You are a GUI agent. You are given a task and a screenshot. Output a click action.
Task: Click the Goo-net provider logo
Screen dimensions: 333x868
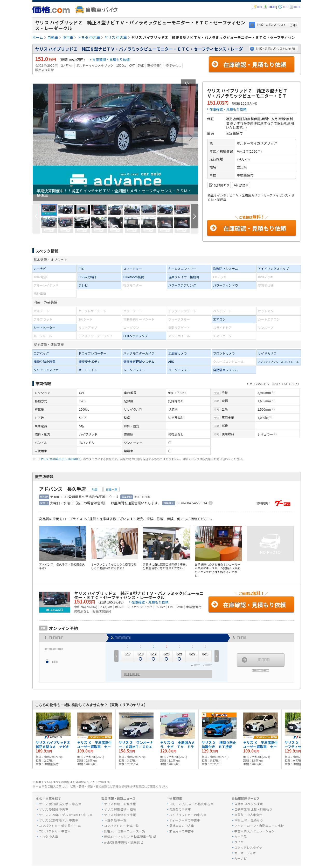282,503
